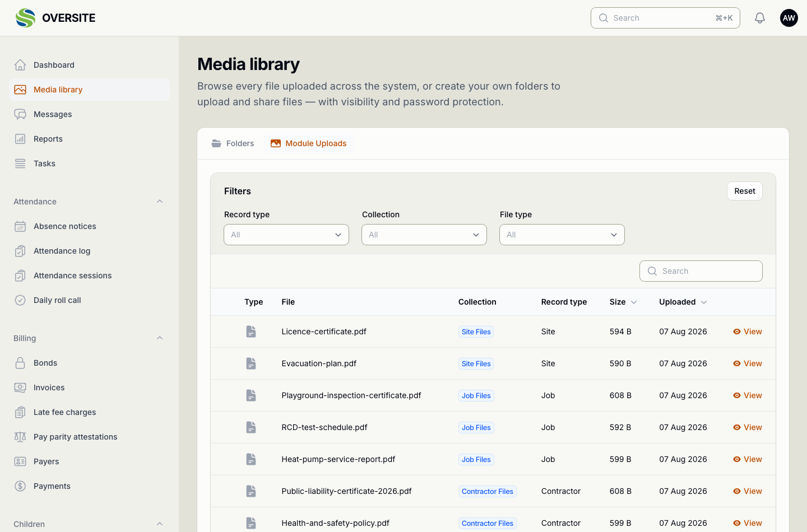The image size is (807, 532).
Task: Click the Attendance log clipboard icon
Action: [x=20, y=251]
